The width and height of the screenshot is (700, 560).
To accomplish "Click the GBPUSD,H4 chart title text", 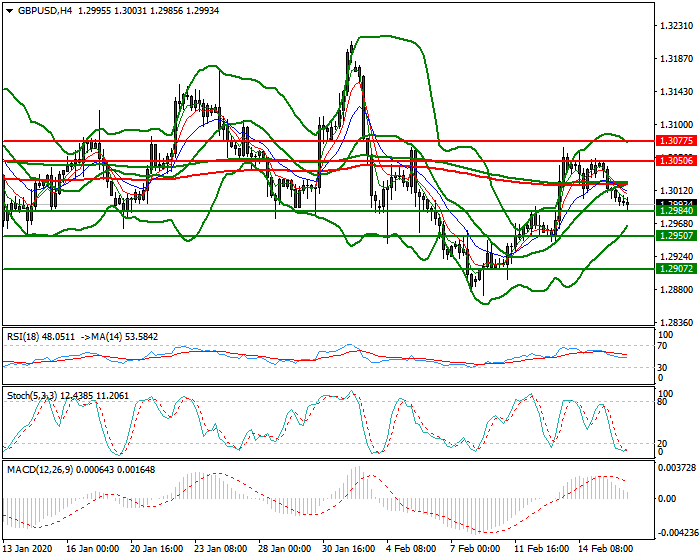I will coord(45,11).
